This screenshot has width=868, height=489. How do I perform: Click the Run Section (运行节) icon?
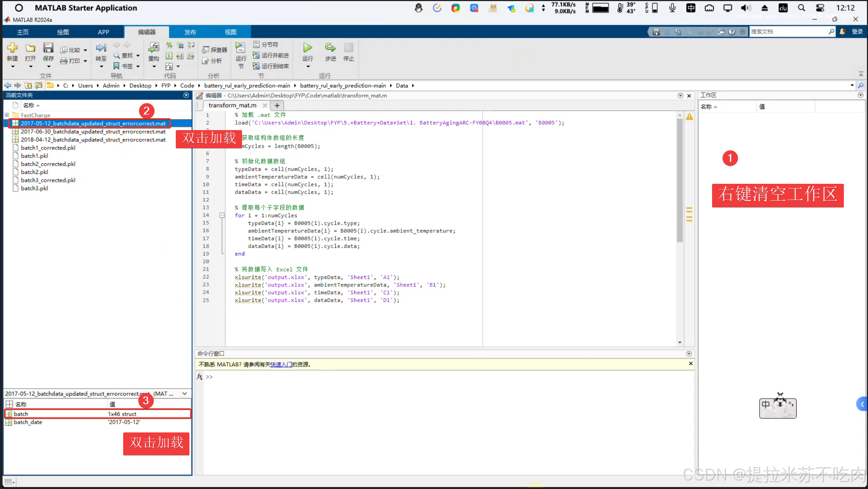click(x=240, y=48)
